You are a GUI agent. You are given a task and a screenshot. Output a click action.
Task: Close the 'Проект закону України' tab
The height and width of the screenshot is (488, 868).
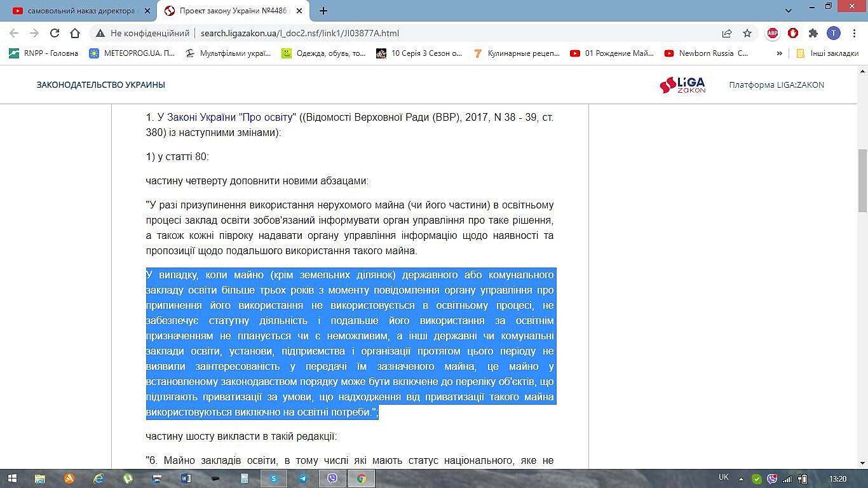[x=299, y=11]
